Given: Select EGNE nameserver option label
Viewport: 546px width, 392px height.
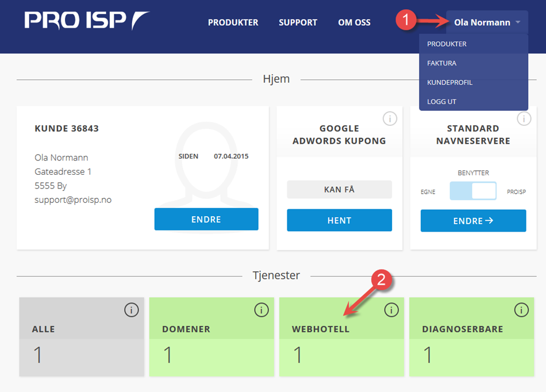Looking at the screenshot, I should (x=428, y=192).
